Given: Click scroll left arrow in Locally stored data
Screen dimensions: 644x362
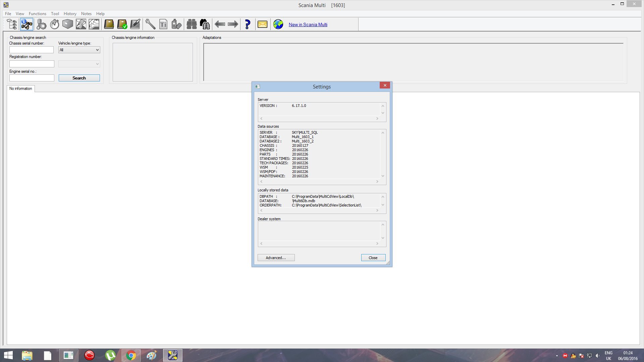Looking at the screenshot, I should (261, 210).
